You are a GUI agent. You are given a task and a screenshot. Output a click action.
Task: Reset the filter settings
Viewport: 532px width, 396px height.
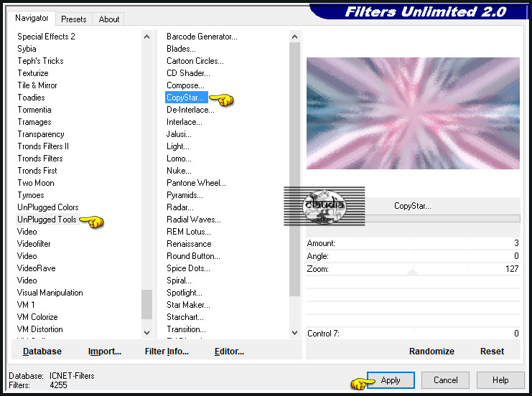492,352
